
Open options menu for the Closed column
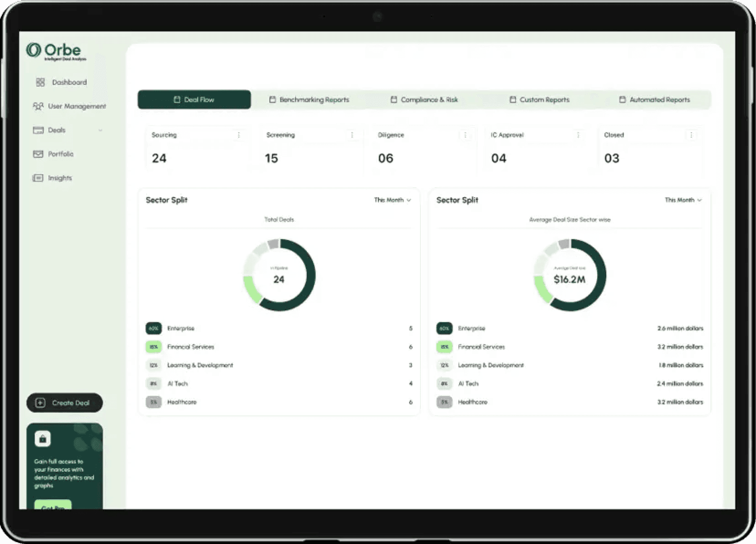coord(692,135)
